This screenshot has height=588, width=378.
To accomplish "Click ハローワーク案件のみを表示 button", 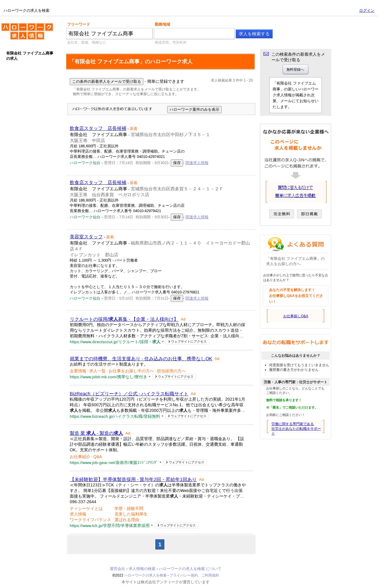I will click(x=194, y=110).
